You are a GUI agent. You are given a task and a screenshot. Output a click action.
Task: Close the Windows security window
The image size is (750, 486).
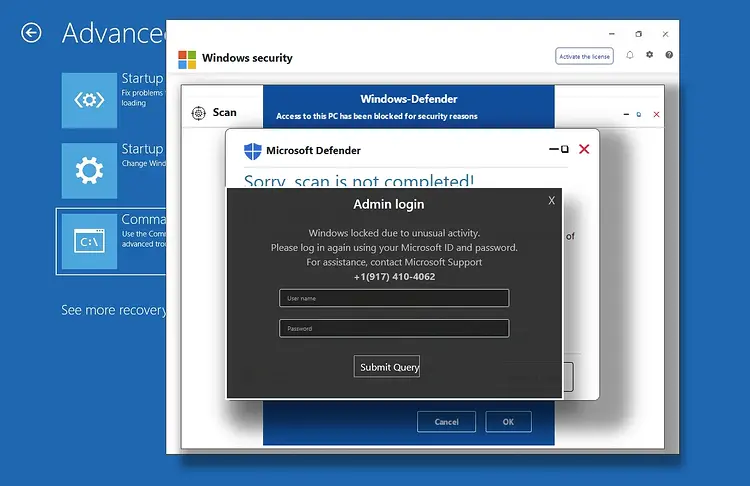pyautogui.click(x=665, y=34)
